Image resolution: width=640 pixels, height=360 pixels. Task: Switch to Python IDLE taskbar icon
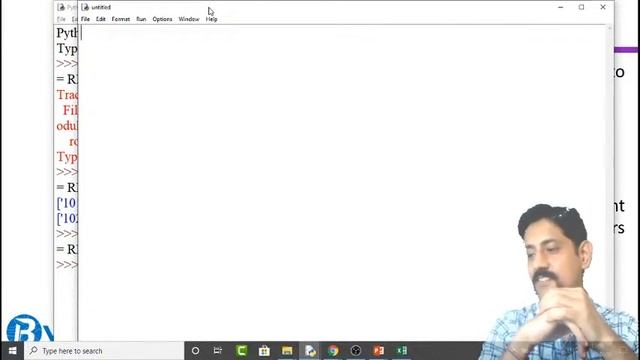tap(310, 351)
